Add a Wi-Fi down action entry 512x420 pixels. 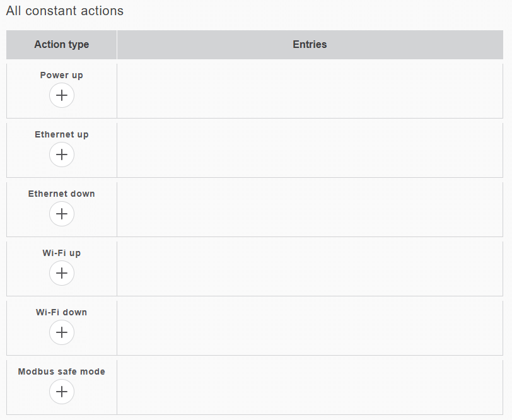click(x=62, y=333)
